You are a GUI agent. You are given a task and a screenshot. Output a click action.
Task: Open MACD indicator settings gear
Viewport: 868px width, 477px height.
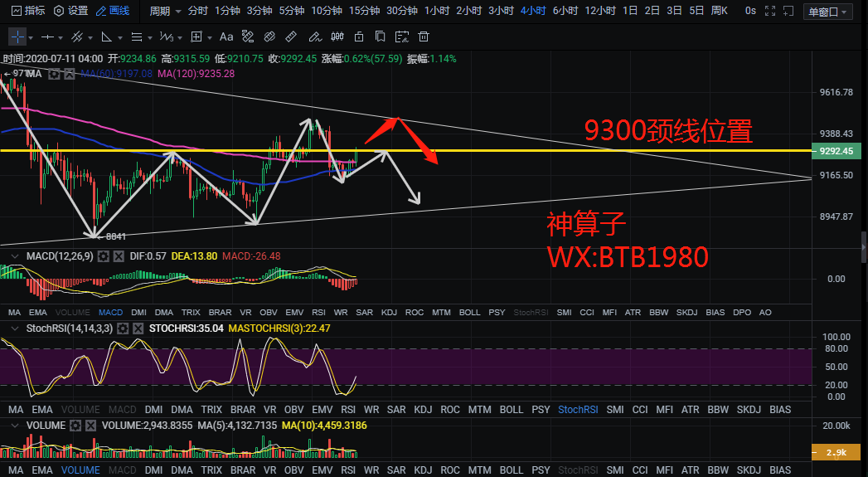tap(103, 256)
